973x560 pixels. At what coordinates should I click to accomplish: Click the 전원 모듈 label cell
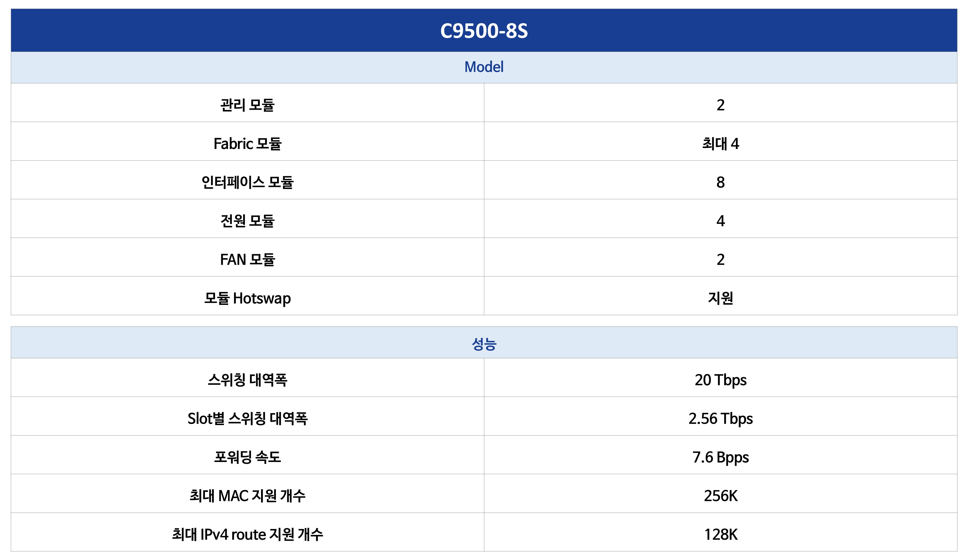(x=247, y=221)
